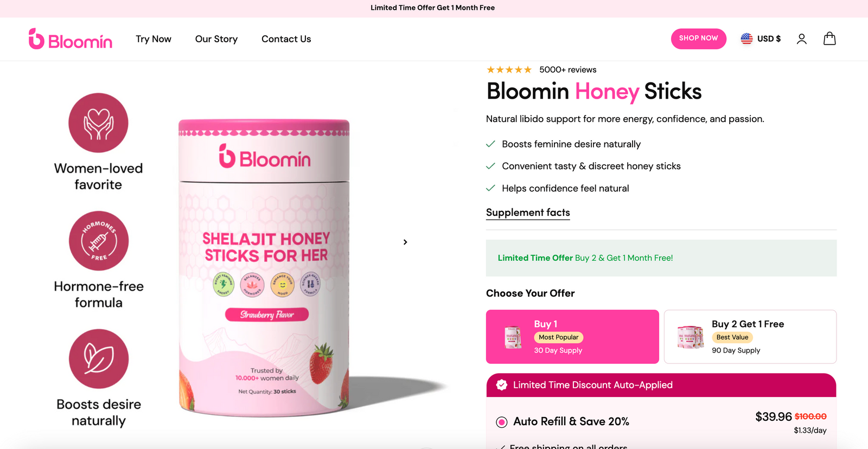Choose the Buy 2 Get 1 Free offer
The width and height of the screenshot is (868, 449).
(750, 337)
